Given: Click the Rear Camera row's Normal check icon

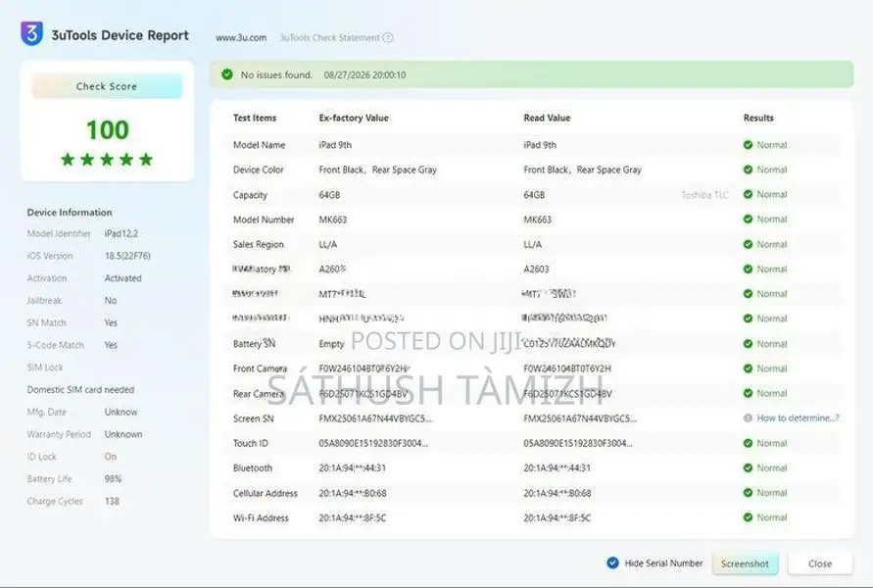Looking at the screenshot, I should coord(748,393).
